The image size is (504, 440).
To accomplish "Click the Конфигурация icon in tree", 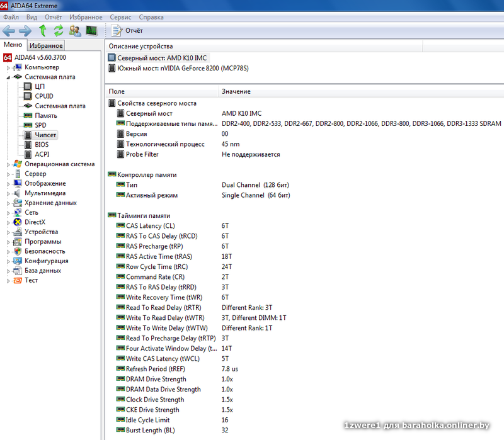I will click(18, 261).
